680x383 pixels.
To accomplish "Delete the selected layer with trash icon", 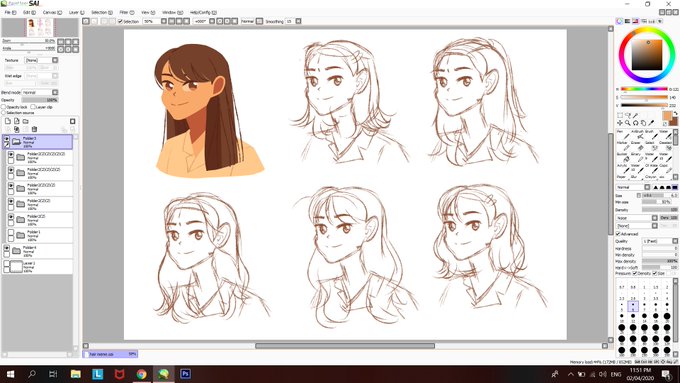I will [34, 129].
